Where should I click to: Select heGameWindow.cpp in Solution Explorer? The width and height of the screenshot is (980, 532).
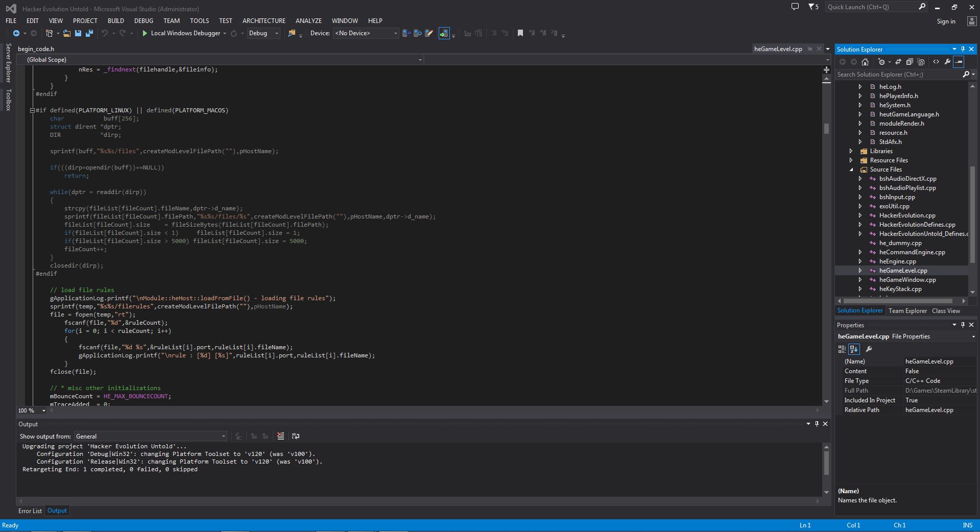click(x=907, y=280)
